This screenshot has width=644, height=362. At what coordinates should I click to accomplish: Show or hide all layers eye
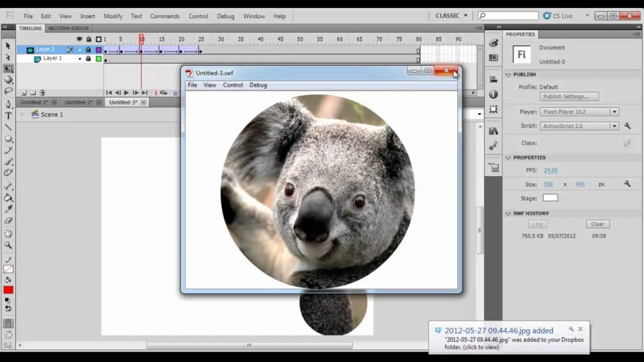coord(79,39)
